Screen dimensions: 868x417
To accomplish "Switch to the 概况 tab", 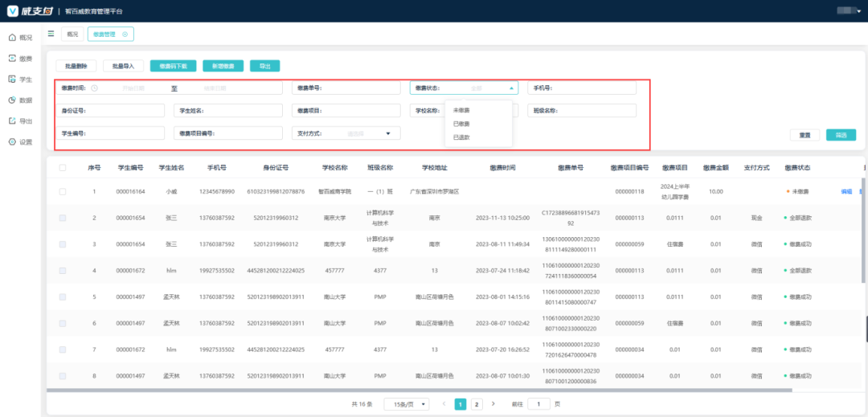I will coord(72,35).
